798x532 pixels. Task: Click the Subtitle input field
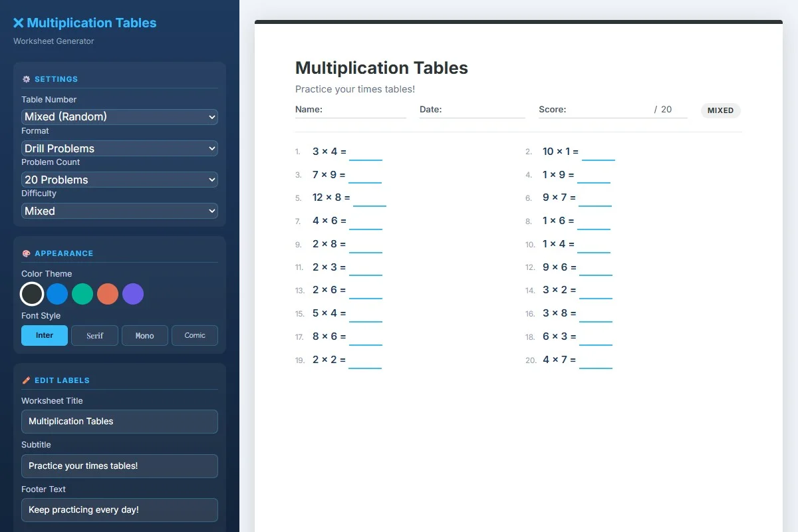click(x=120, y=466)
